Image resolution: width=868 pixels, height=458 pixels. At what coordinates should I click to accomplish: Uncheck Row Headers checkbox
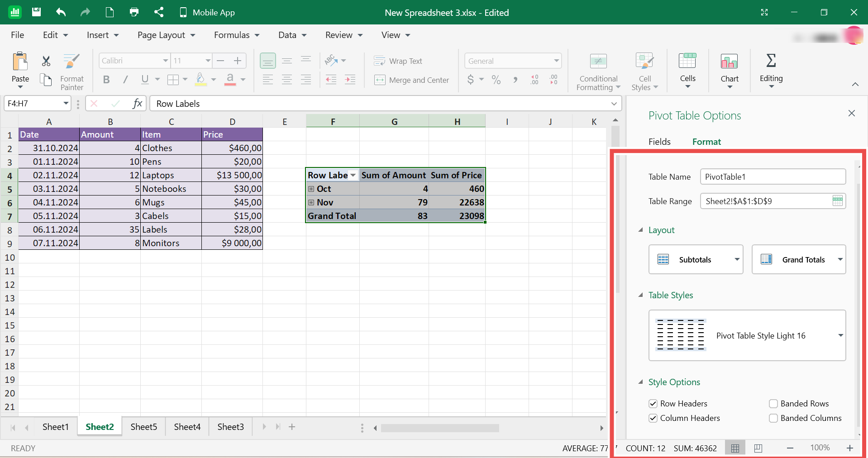[x=653, y=403]
